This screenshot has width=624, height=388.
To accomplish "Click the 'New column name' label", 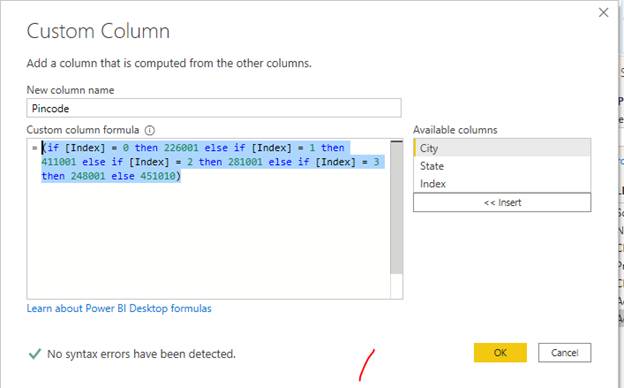I will click(70, 90).
